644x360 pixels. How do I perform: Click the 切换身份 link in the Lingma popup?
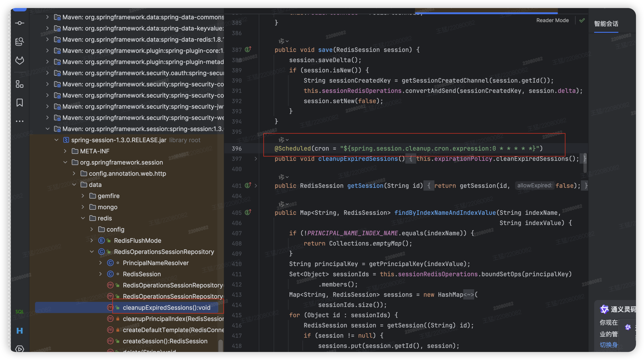click(609, 345)
